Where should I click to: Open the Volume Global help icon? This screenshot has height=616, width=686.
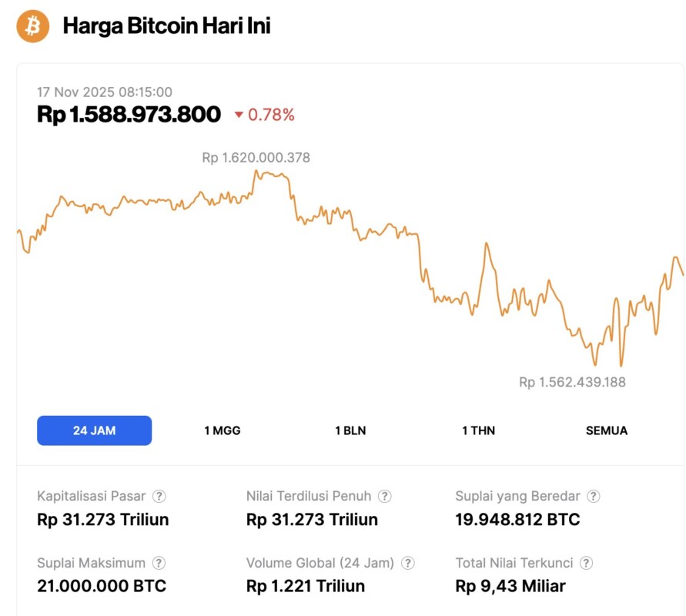coord(410,563)
